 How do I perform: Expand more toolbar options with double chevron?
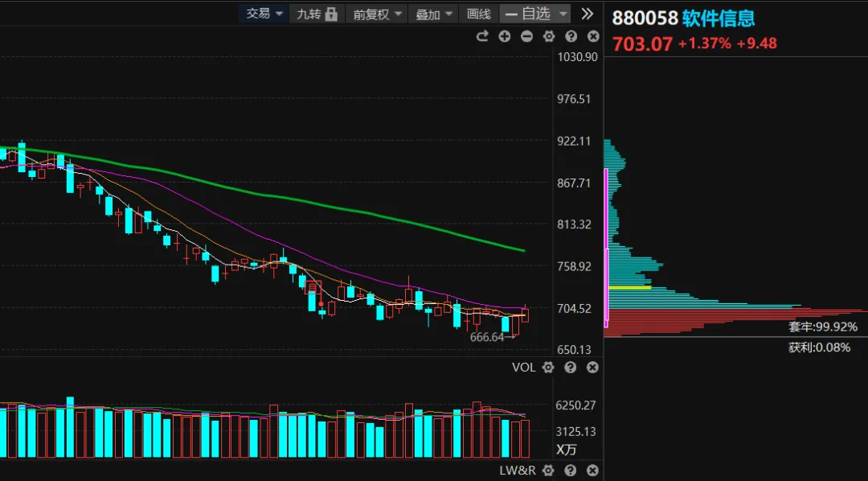588,14
